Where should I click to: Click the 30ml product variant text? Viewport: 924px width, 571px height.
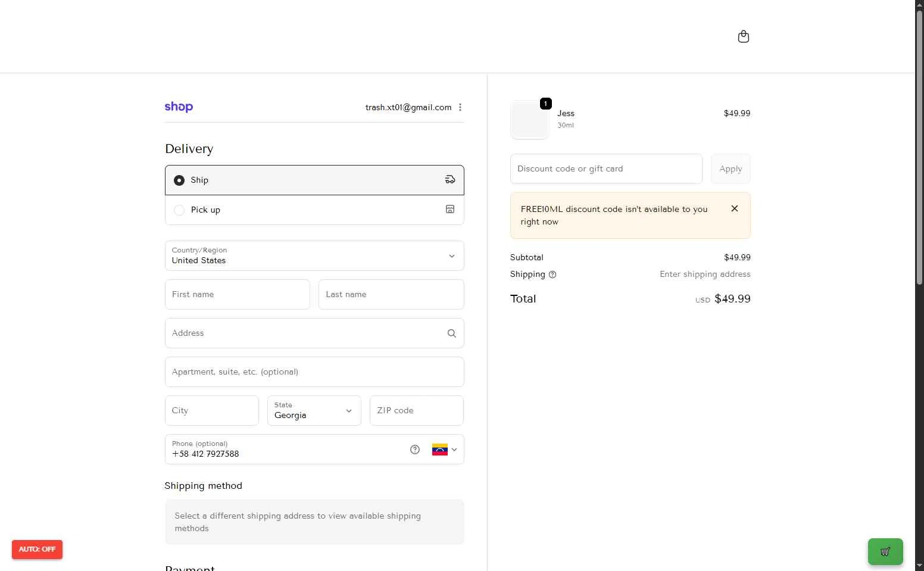(566, 125)
